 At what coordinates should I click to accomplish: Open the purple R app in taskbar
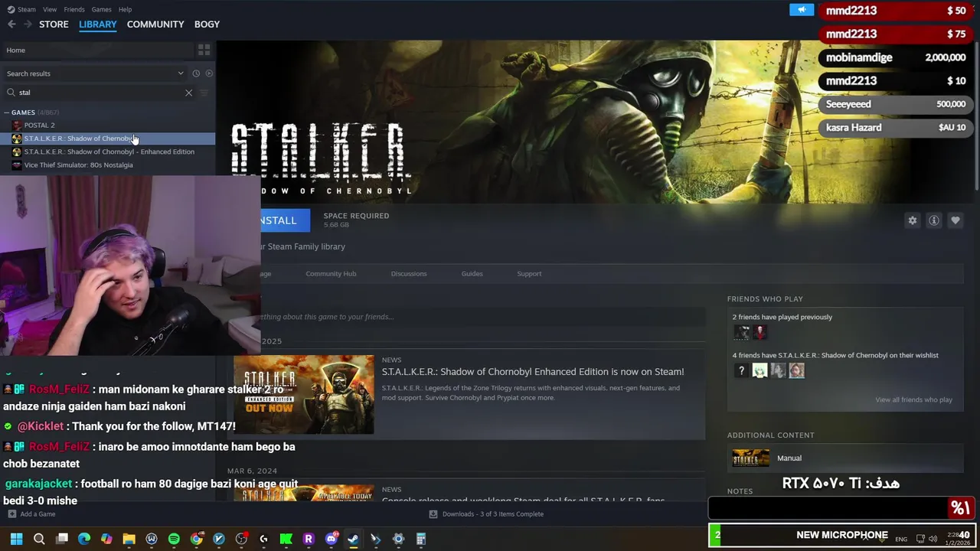click(309, 539)
